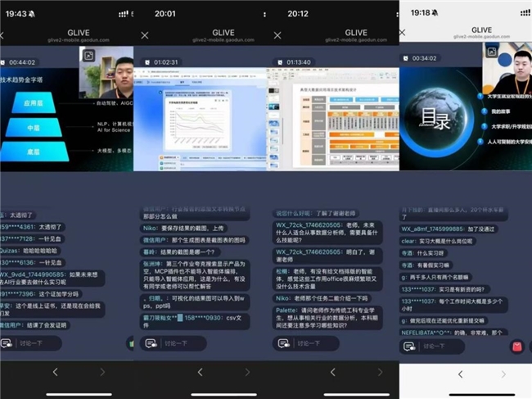This screenshot has height=399, width=532.
Task: Open the red gift icon beside the chat input
Action: [x=517, y=347]
